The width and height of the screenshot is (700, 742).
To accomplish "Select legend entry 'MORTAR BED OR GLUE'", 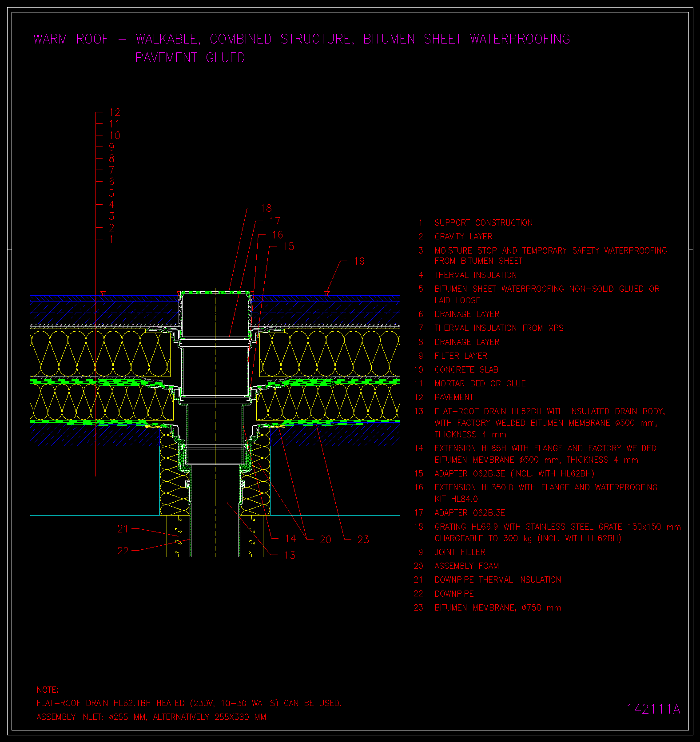I will coord(480,384).
